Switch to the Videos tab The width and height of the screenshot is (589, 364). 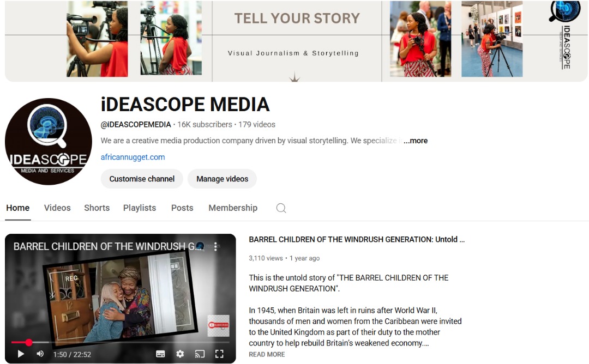(57, 208)
